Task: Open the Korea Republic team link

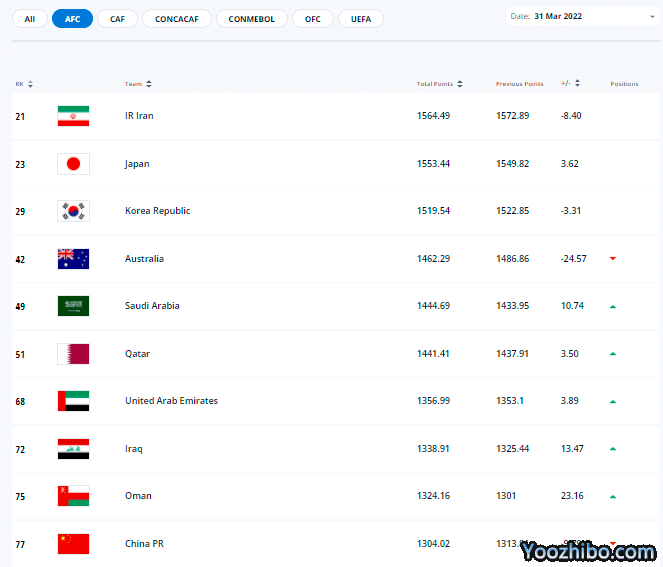Action: click(157, 211)
